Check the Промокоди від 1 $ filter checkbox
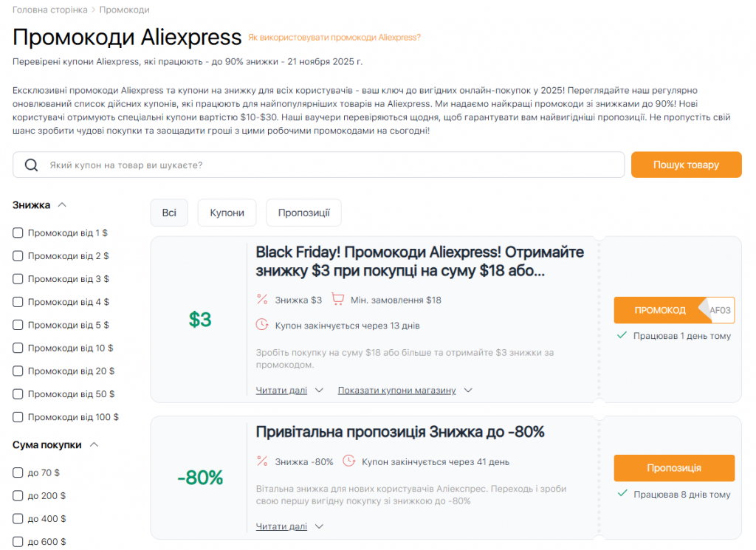 [17, 233]
